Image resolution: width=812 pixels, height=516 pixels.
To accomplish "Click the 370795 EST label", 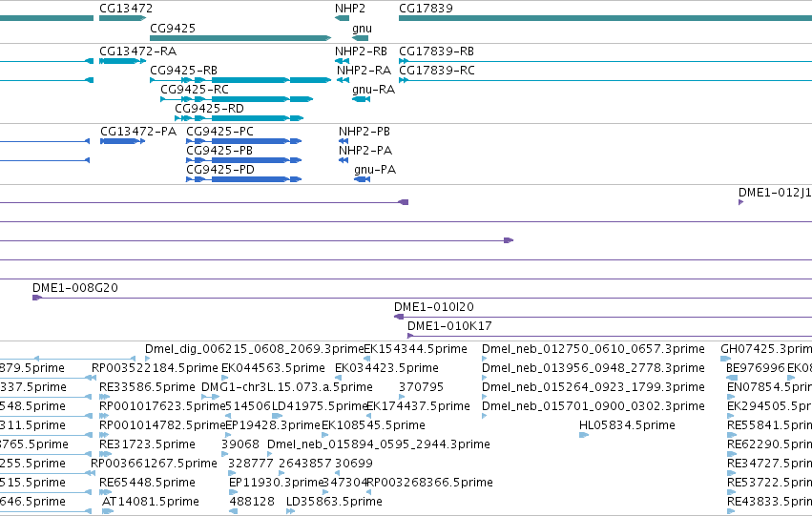I will 421,387.
